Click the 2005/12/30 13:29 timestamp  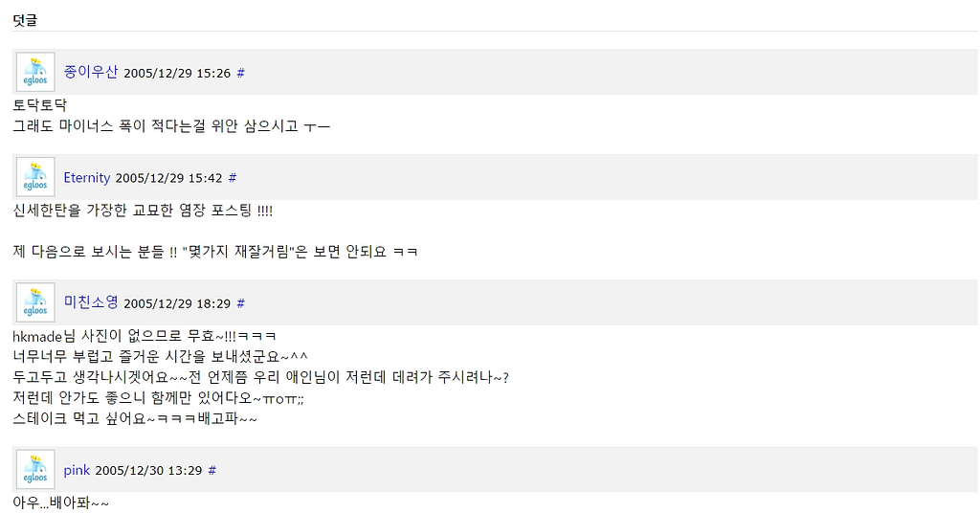pos(148,471)
